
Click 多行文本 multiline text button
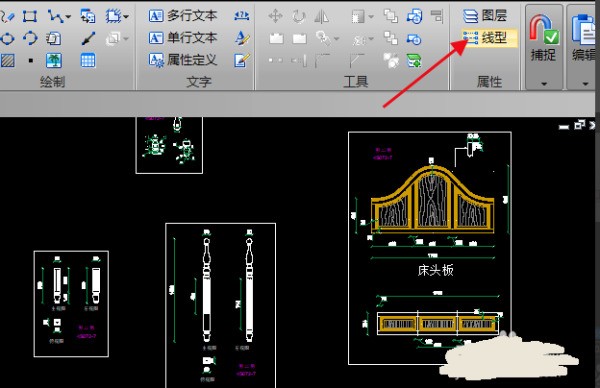183,16
